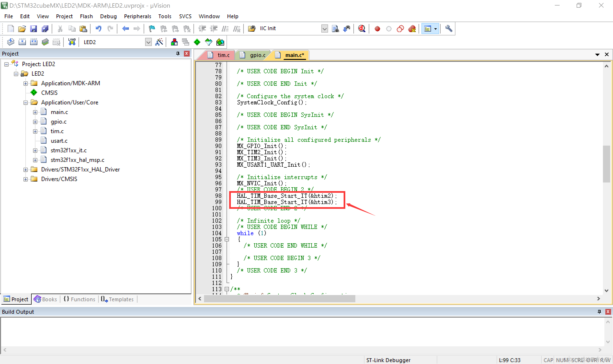Screen dimensions: 613x364
Task: Click the New file icon
Action: 11,29
